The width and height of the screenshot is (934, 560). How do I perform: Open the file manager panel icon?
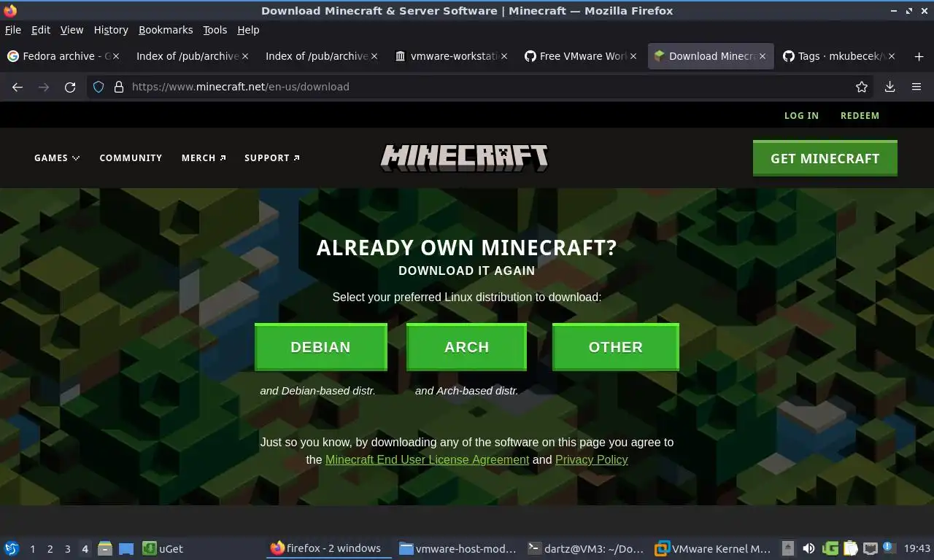[105, 548]
